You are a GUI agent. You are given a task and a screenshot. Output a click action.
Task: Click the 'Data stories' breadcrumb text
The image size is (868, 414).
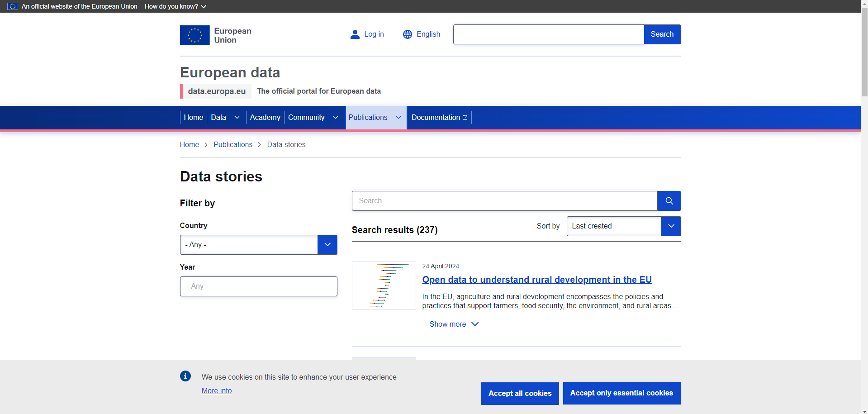[286, 145]
